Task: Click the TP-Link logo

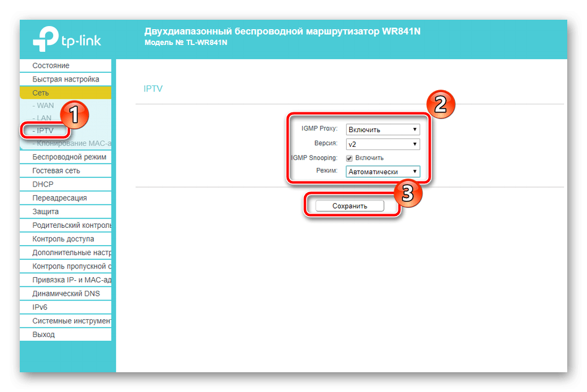Action: 66,40
